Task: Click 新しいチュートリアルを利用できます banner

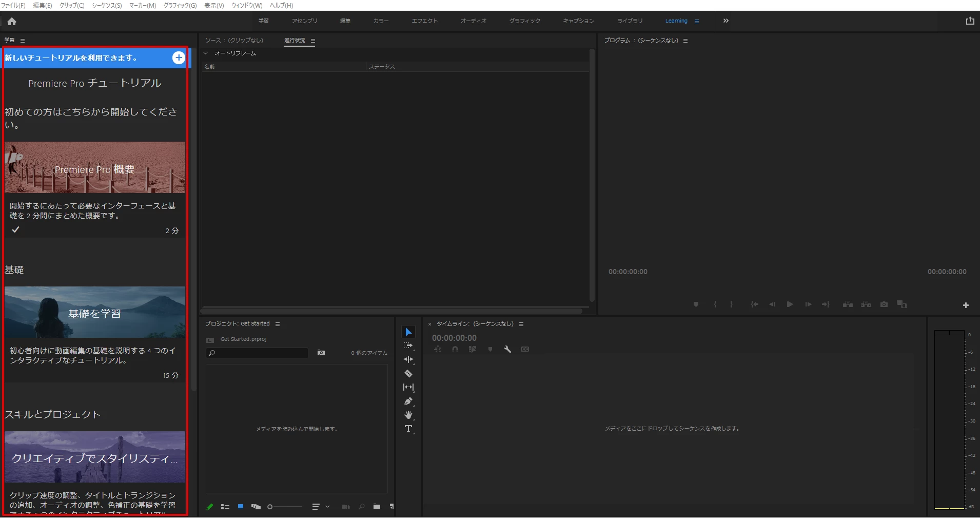Action: click(x=96, y=57)
